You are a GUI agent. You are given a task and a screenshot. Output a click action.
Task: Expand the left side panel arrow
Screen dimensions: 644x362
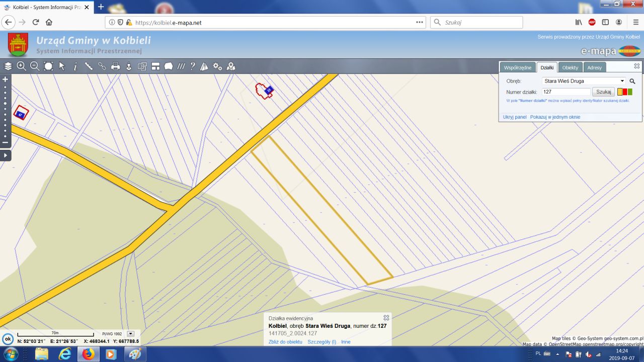tap(6, 155)
